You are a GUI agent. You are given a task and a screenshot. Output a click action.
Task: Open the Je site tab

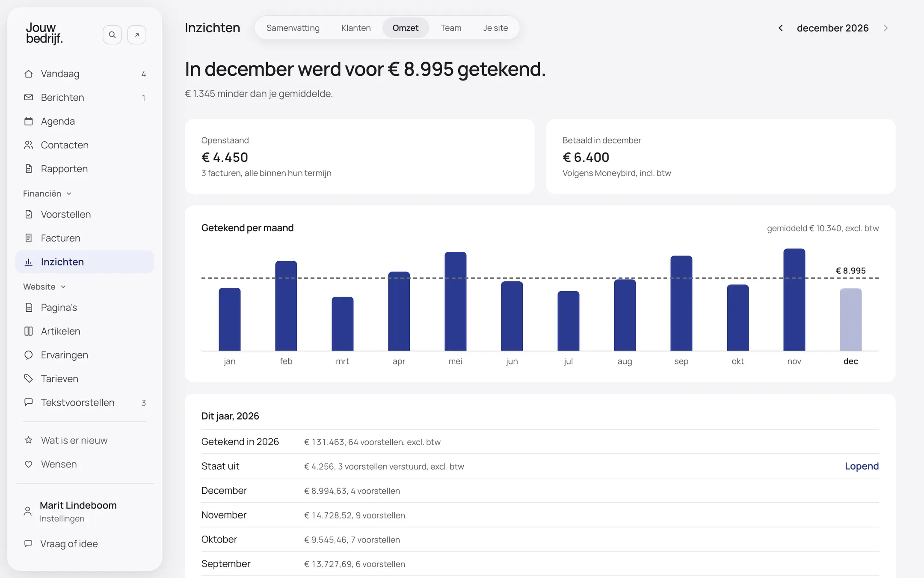click(495, 28)
